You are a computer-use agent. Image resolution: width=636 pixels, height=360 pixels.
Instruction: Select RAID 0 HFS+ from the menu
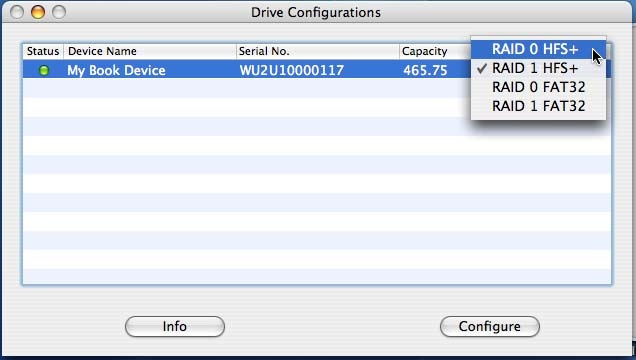538,49
